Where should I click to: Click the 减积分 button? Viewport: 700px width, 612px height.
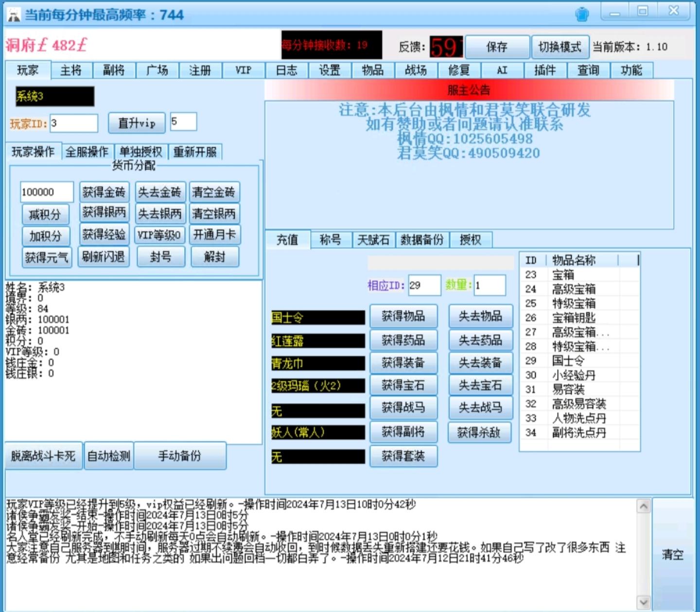tap(45, 214)
